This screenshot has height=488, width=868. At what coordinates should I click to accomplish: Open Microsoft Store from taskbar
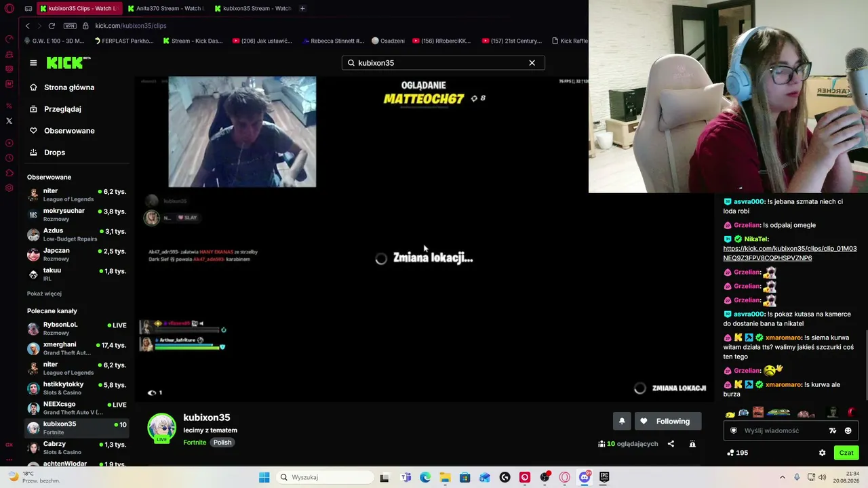[465, 477]
